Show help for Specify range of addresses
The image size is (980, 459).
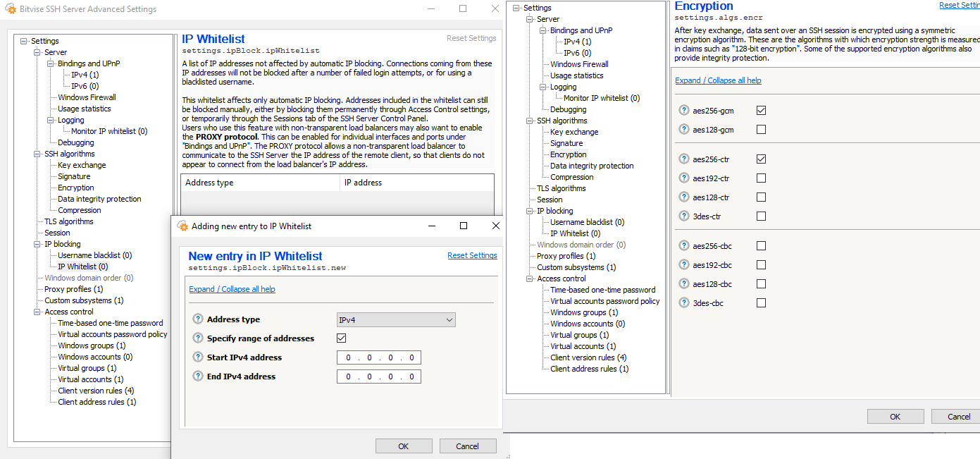click(x=198, y=338)
